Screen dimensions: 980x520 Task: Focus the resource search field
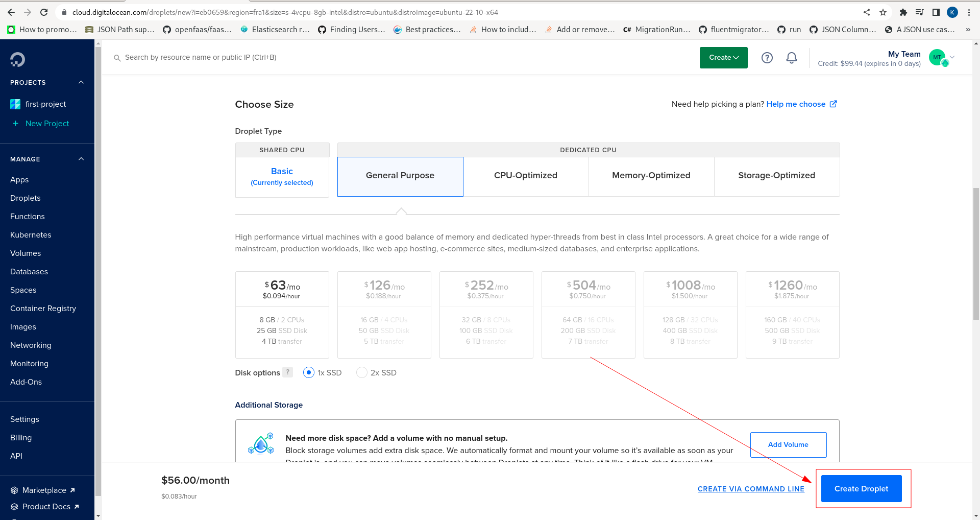[201, 58]
